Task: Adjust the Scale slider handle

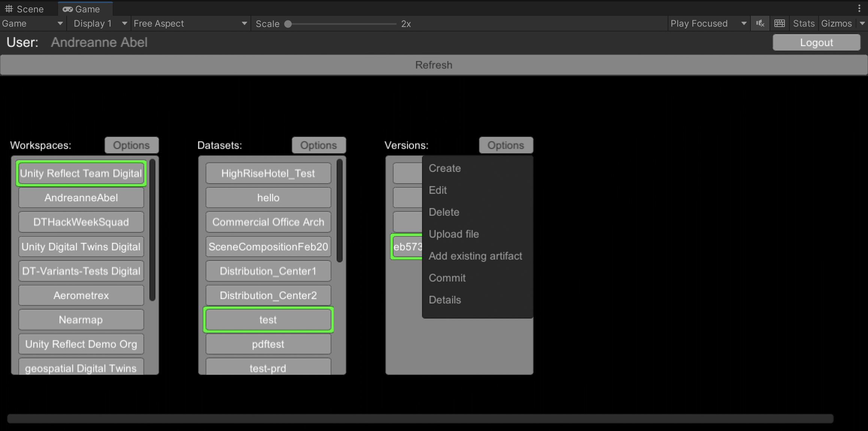Action: [288, 24]
